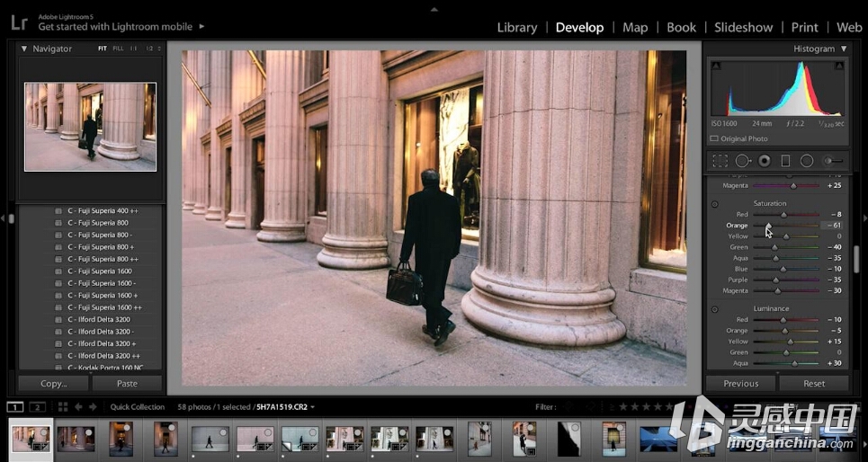Select the Graduated Filter tool

tap(785, 161)
